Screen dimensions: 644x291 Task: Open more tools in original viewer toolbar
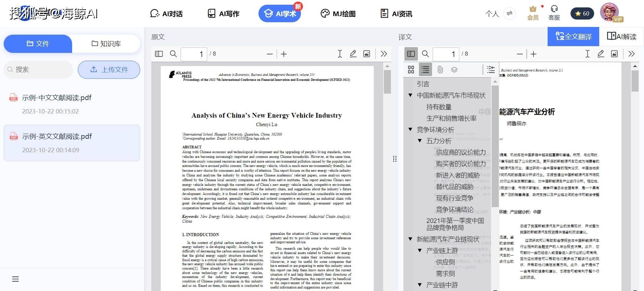coord(384,54)
